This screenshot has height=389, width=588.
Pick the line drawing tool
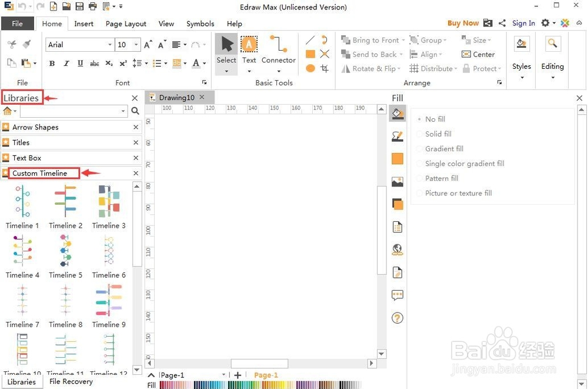310,40
